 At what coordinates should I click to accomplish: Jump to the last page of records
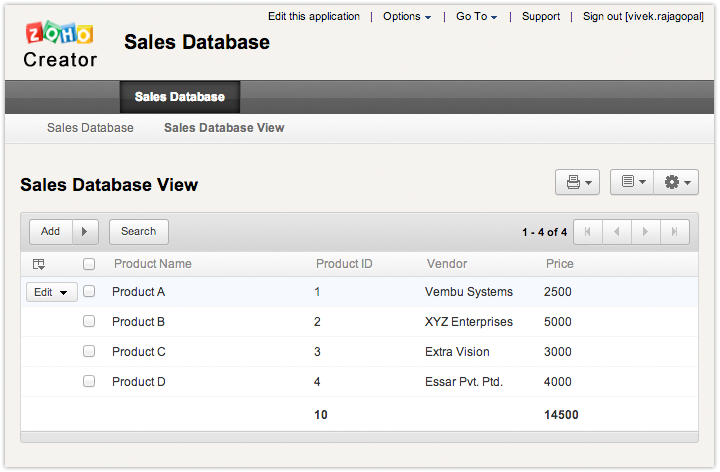[x=675, y=232]
